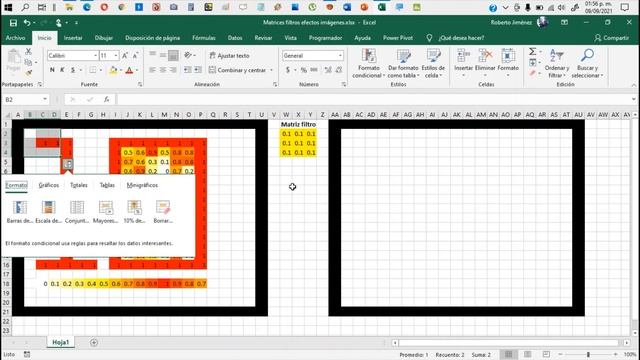Click Borrar formato quick analysis option
Screen dimensions: 640x360
click(163, 212)
